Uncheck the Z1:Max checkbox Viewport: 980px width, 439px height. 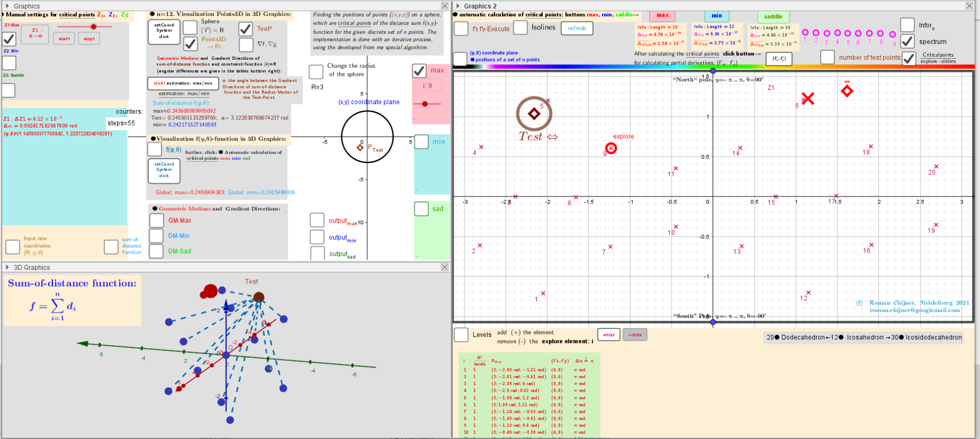coord(9,39)
